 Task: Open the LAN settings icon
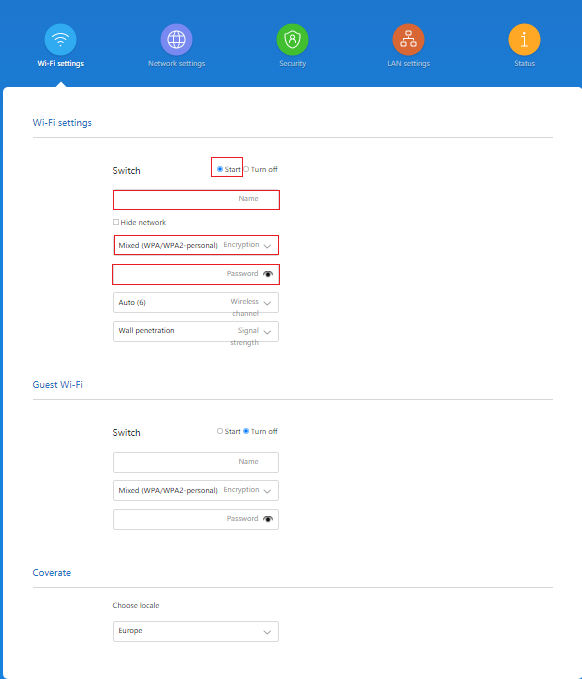(x=408, y=39)
